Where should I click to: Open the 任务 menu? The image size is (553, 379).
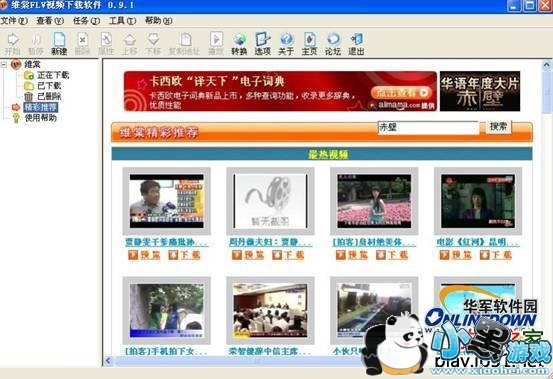tap(86, 21)
